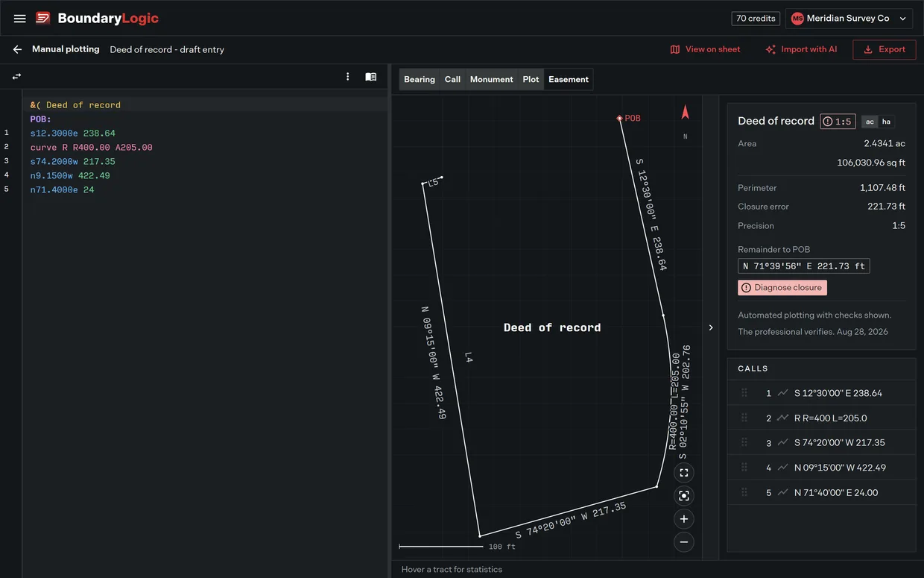The height and width of the screenshot is (578, 924).
Task: Click the Manual plotting breadcrumb
Action: click(66, 49)
